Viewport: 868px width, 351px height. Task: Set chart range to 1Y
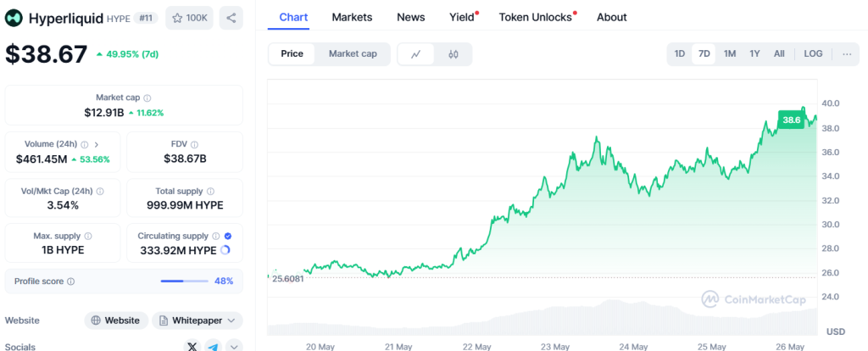point(754,53)
